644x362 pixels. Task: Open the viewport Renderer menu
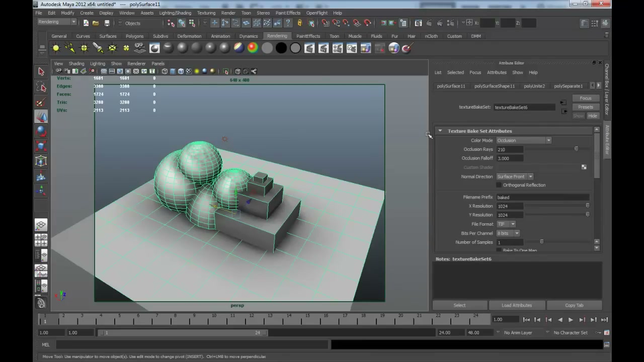136,64
